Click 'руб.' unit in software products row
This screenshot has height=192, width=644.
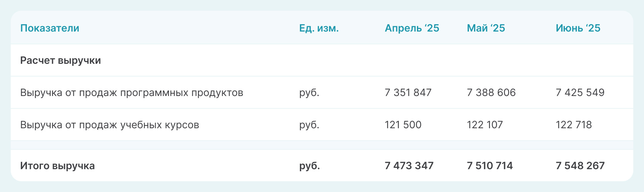pyautogui.click(x=309, y=93)
